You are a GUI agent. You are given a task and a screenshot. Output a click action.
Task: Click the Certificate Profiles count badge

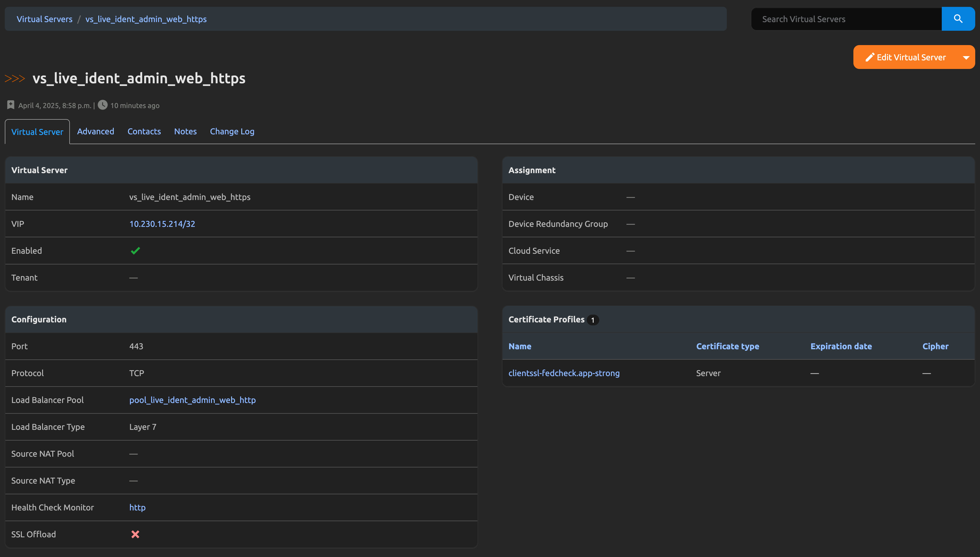click(x=593, y=320)
